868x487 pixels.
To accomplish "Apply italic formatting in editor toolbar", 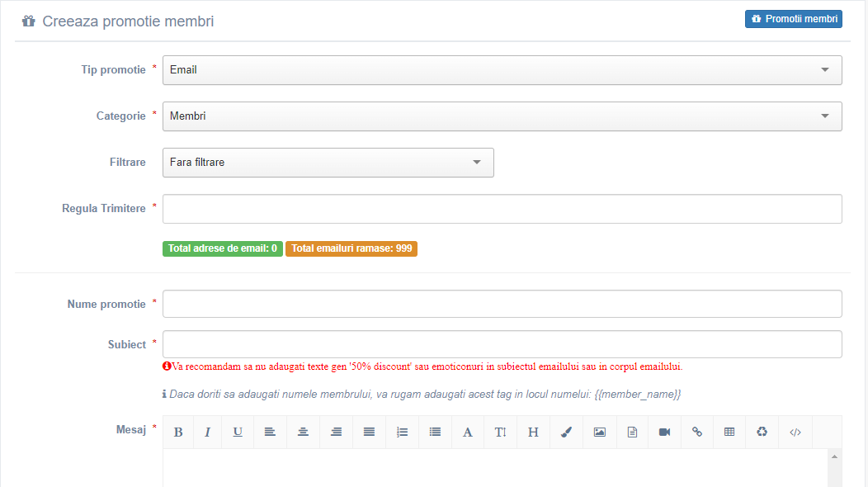I will coord(208,433).
